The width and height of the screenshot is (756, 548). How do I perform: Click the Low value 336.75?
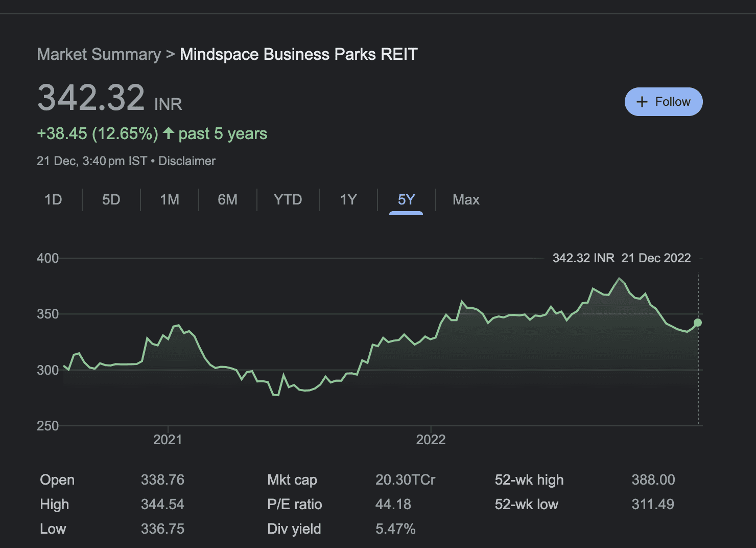coord(162,529)
